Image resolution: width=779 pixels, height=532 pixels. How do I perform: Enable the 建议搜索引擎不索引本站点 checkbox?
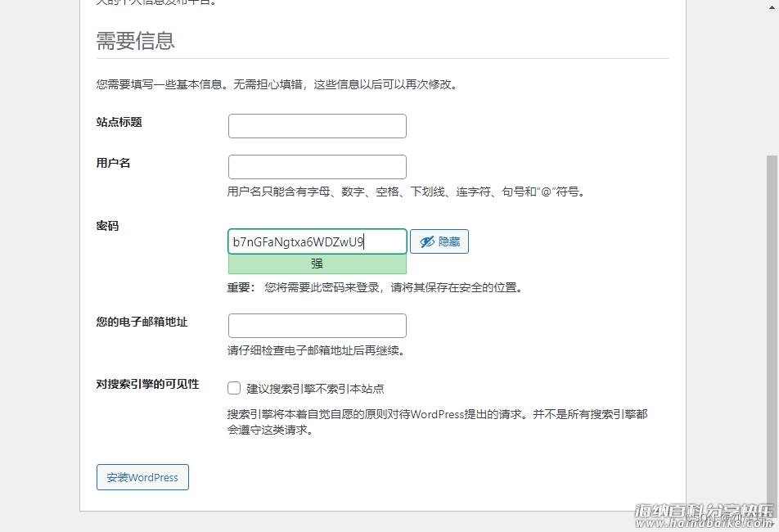coord(234,388)
